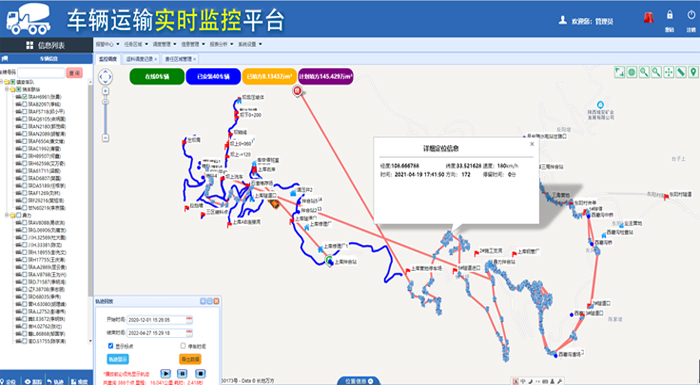The height and width of the screenshot is (385, 700).
Task: Close the detailed location info popup
Action: (x=532, y=144)
